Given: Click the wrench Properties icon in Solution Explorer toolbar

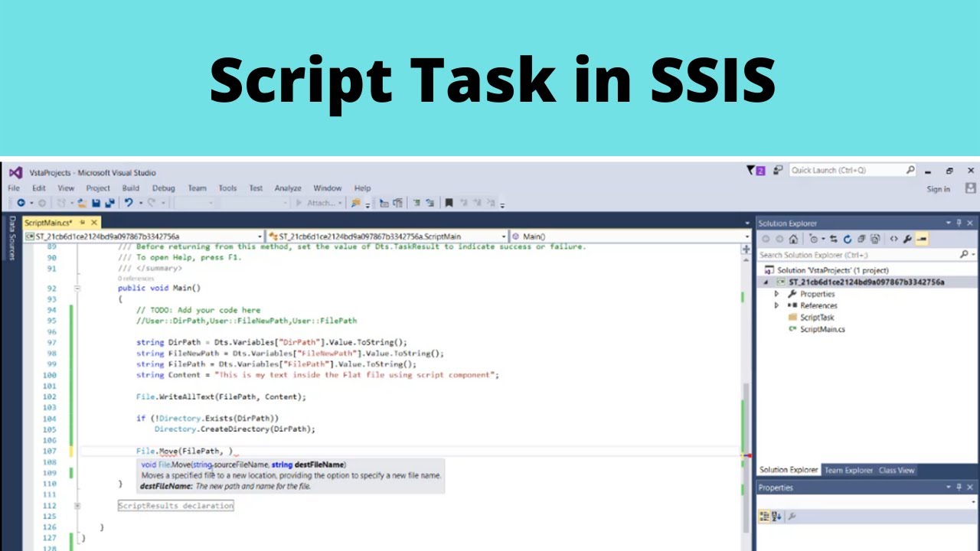Looking at the screenshot, I should coord(907,239).
